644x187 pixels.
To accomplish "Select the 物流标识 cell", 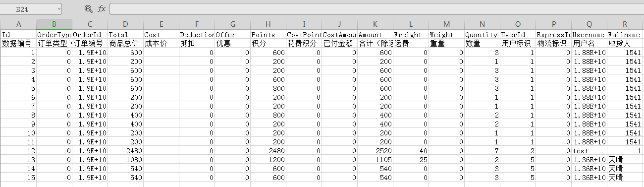I will [554, 44].
